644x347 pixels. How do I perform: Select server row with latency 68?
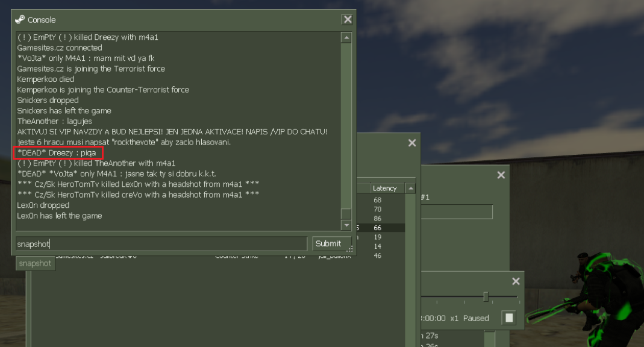(381, 200)
